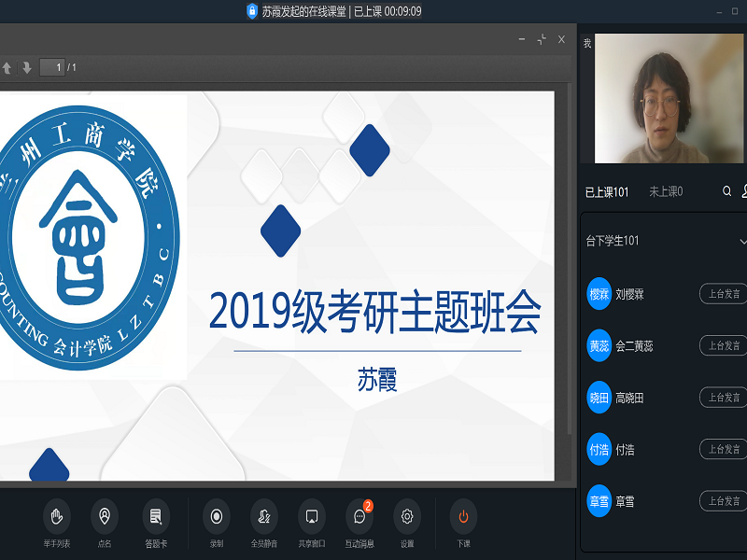
Task: Open 设置 settings gear
Action: 407,516
